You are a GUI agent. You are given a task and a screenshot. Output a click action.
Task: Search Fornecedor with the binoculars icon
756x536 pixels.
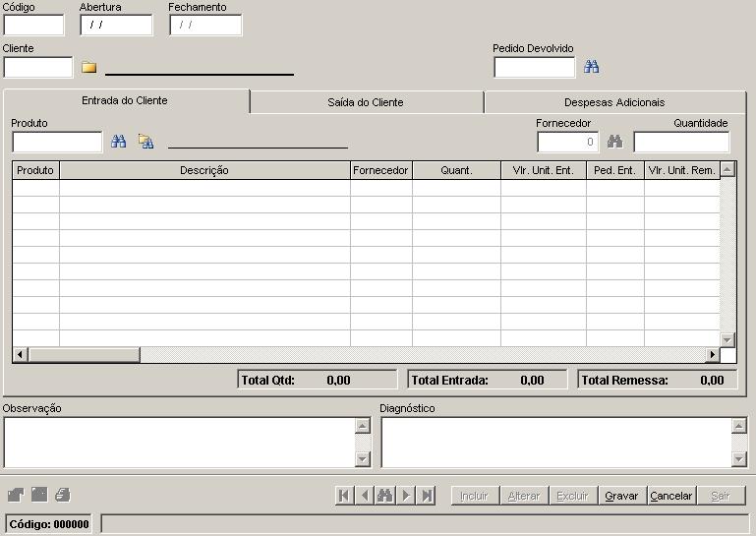pyautogui.click(x=614, y=142)
